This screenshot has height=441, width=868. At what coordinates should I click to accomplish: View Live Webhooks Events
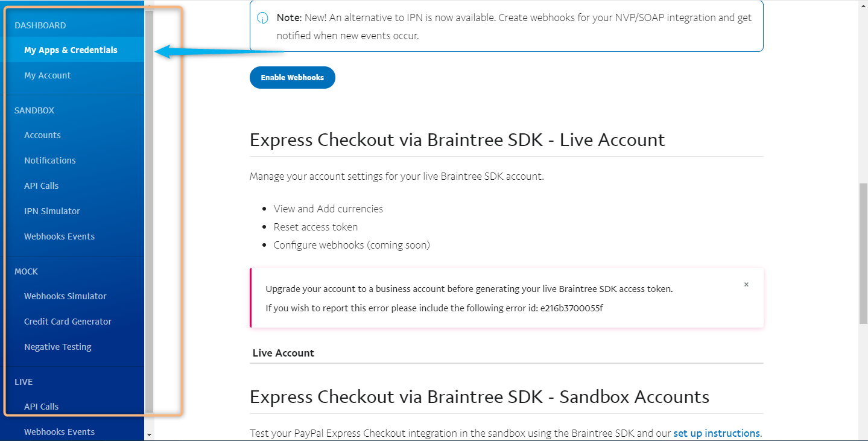(x=59, y=432)
